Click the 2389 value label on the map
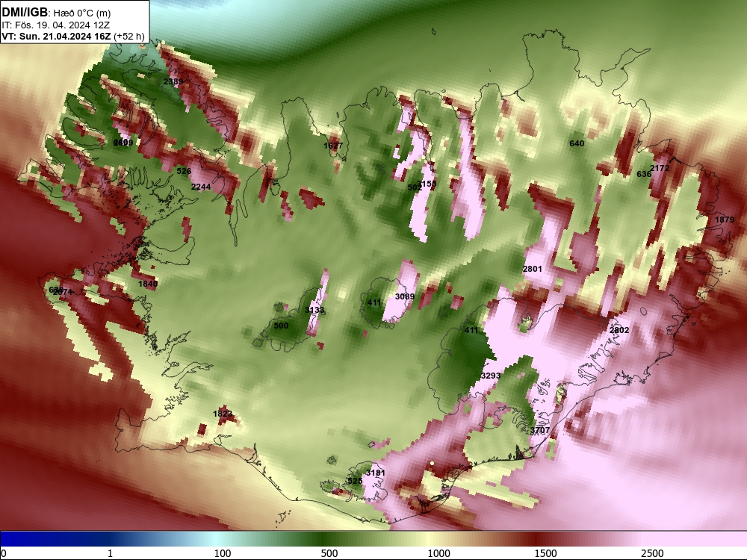Image resolution: width=747 pixels, height=560 pixels. click(x=173, y=81)
